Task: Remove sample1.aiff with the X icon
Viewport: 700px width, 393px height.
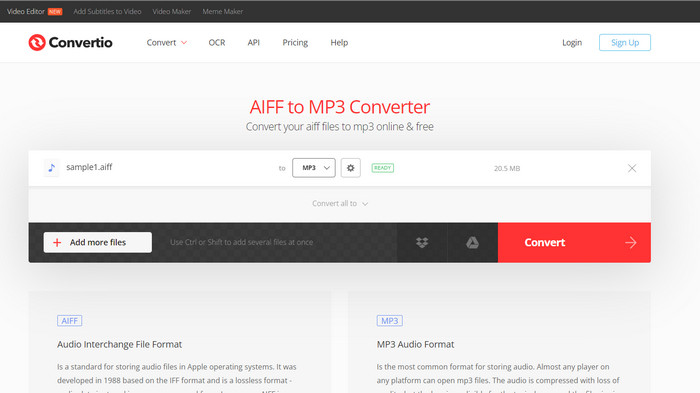Action: click(x=632, y=168)
